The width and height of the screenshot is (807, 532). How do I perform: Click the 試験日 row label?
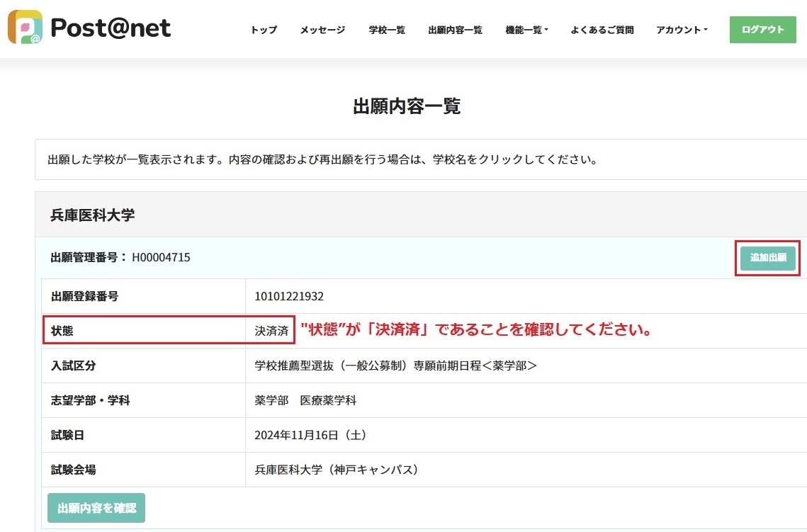coord(67,435)
